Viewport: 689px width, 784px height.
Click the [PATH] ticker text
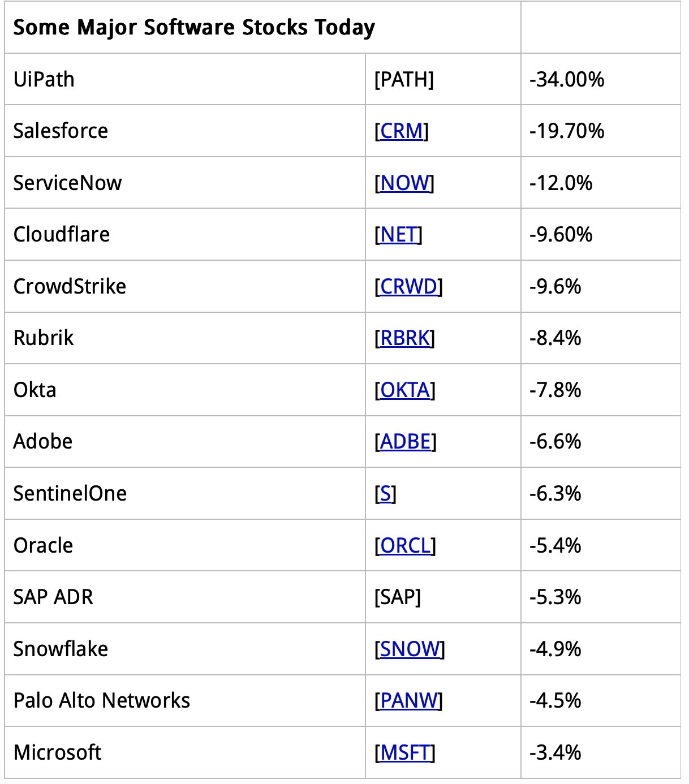[x=404, y=80]
